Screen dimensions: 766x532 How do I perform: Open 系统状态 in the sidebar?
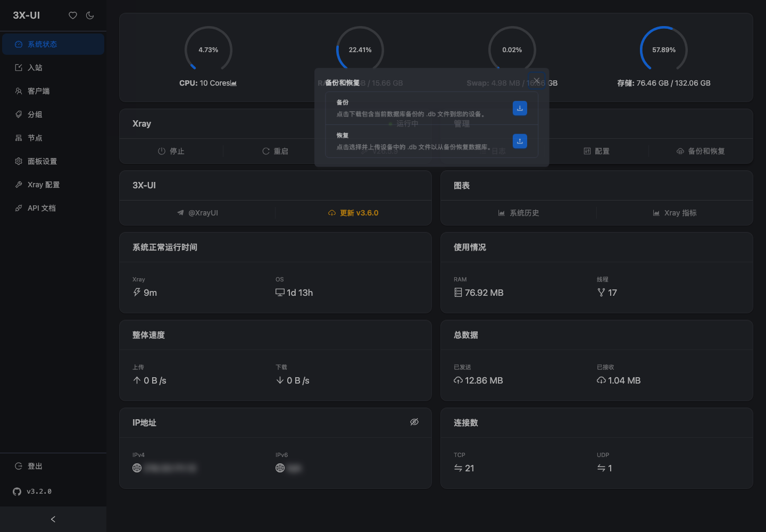coord(53,44)
